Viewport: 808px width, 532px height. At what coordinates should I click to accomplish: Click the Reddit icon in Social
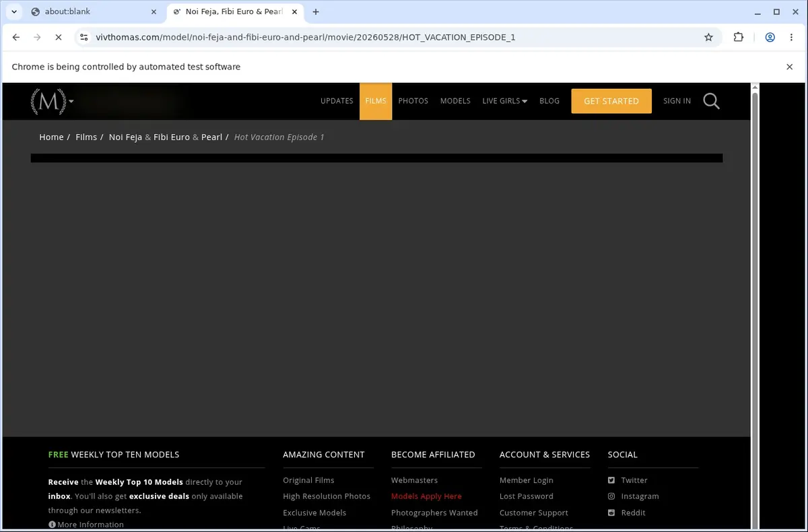pyautogui.click(x=611, y=512)
